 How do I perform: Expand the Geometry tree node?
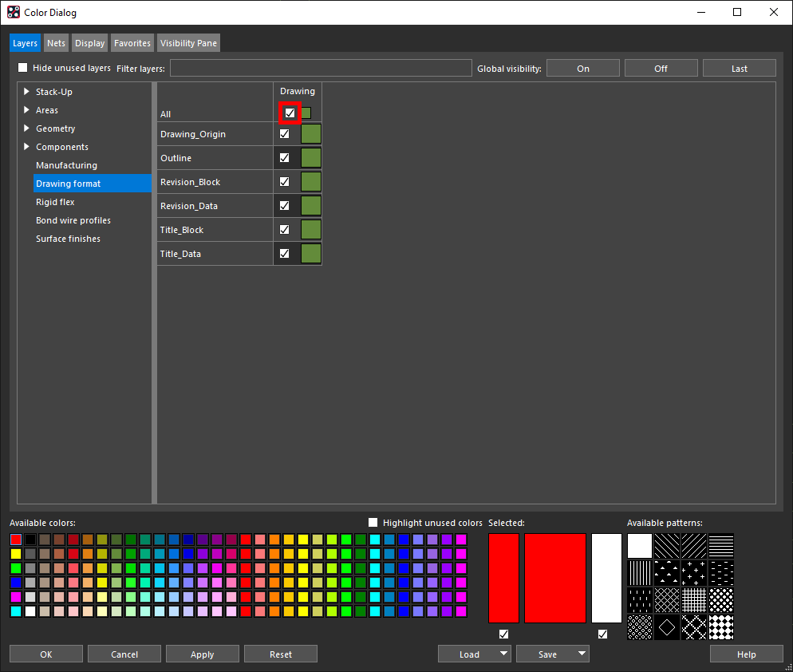(x=27, y=128)
